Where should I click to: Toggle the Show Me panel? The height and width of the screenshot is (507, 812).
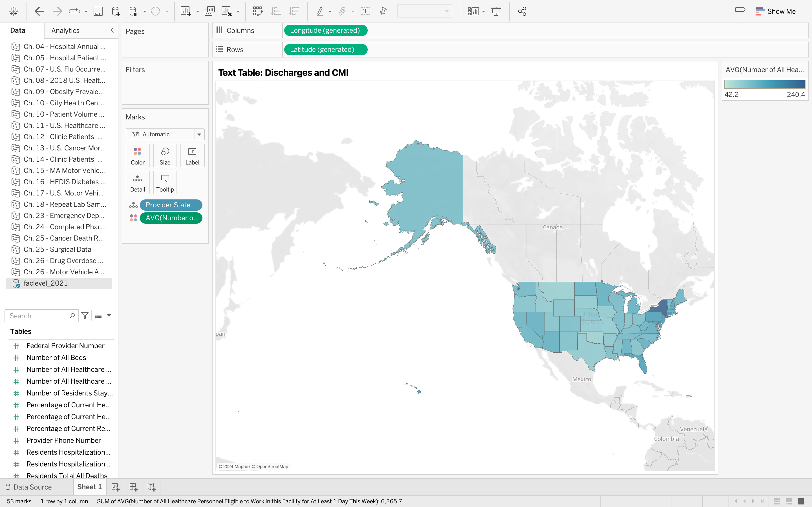pos(775,11)
